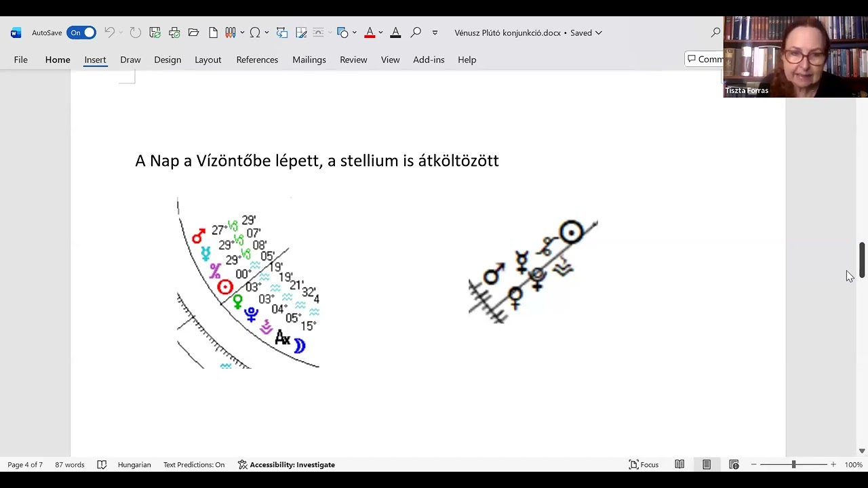
Task: Open the pens dropdown arrow
Action: coord(241,33)
